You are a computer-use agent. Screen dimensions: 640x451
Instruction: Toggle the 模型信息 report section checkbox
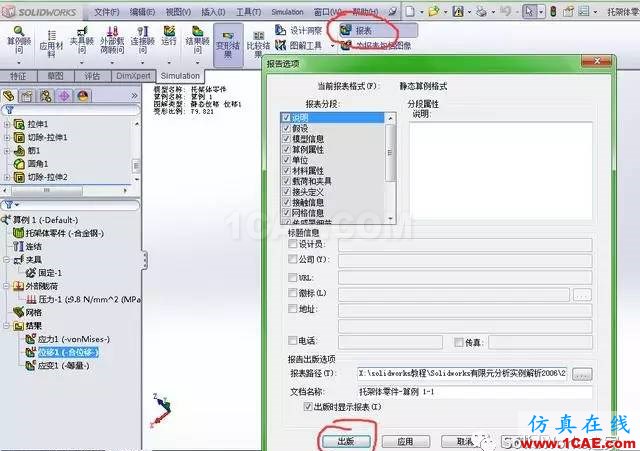click(286, 139)
